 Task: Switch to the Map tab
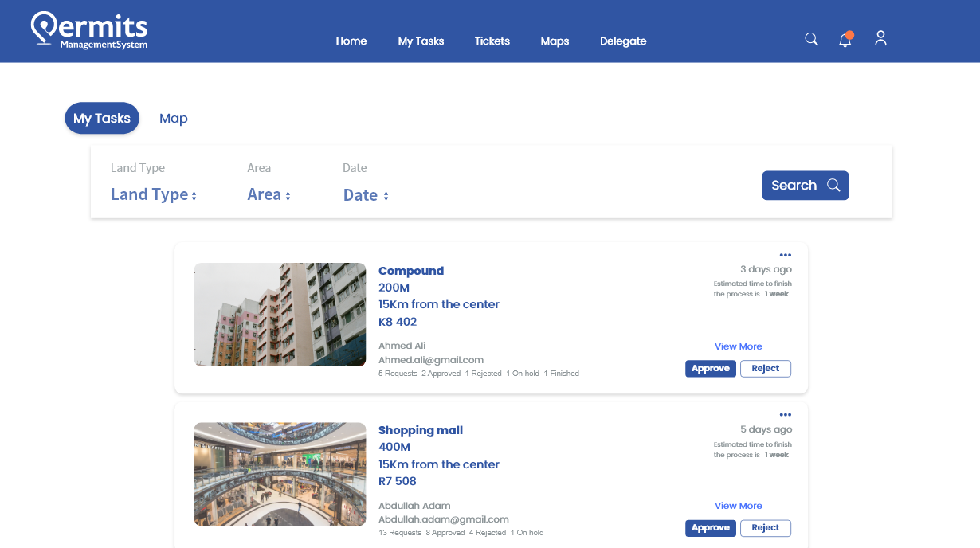173,118
